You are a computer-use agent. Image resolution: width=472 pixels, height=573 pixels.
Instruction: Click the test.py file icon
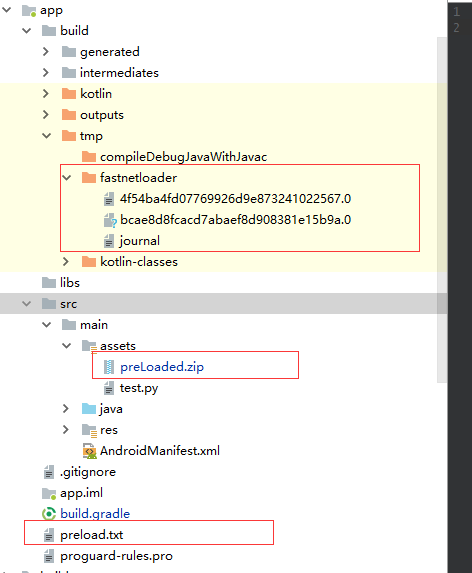point(109,388)
